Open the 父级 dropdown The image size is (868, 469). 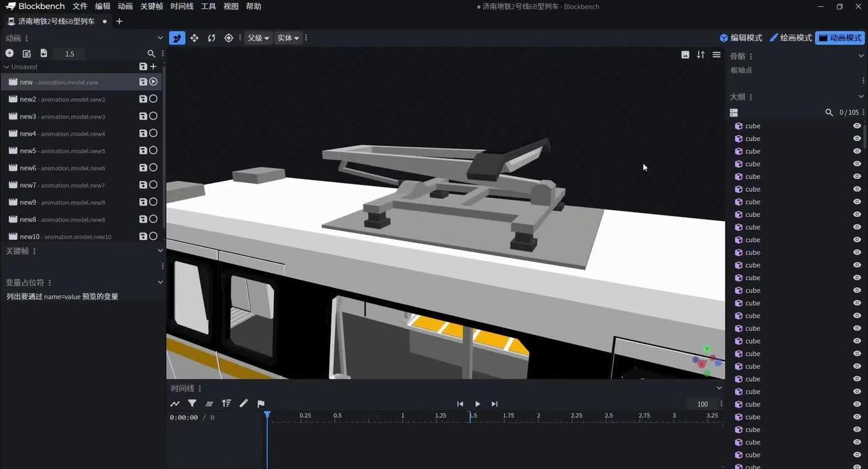(258, 38)
